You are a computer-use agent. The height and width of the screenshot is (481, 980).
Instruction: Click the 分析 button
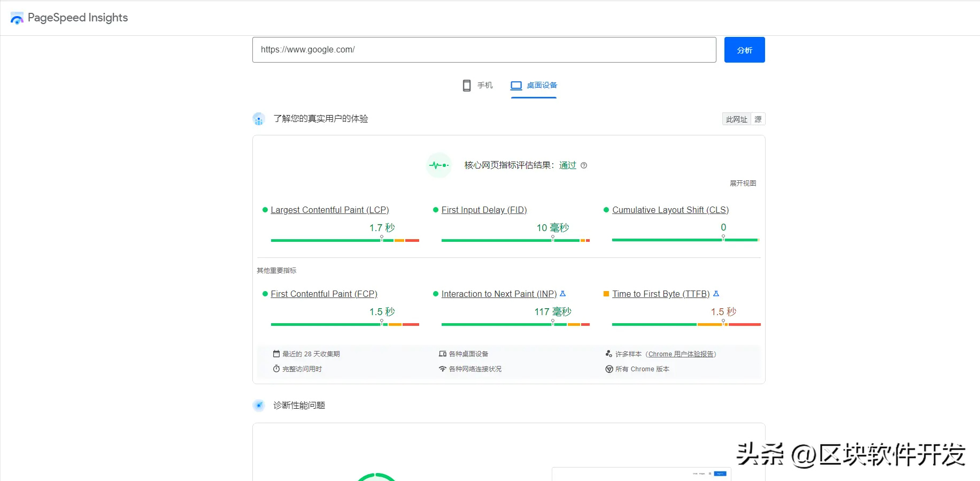(x=744, y=50)
